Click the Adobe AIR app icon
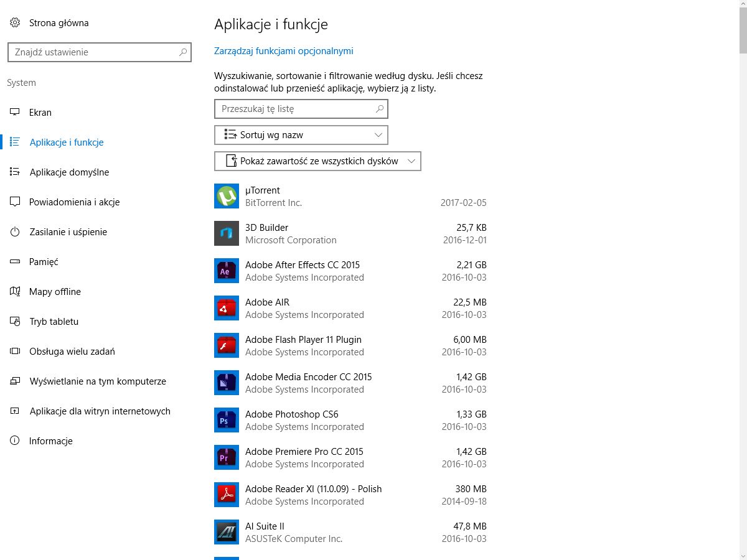The height and width of the screenshot is (560, 747). click(227, 308)
